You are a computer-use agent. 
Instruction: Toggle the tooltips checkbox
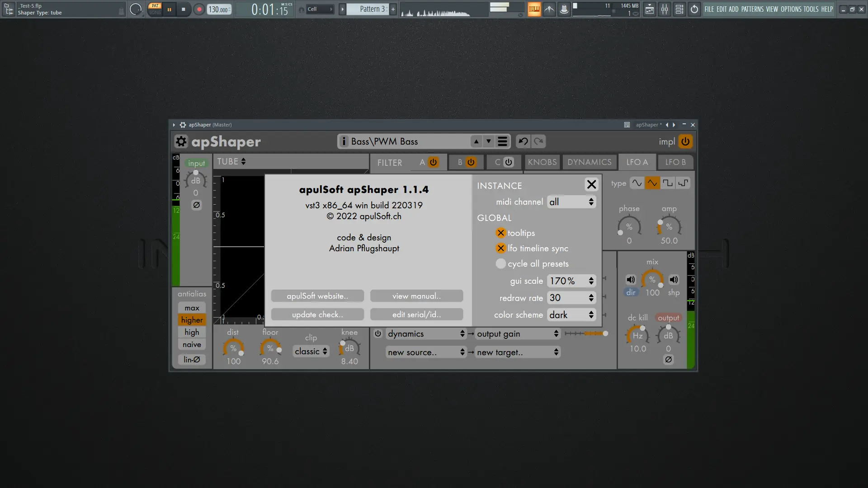tap(500, 233)
